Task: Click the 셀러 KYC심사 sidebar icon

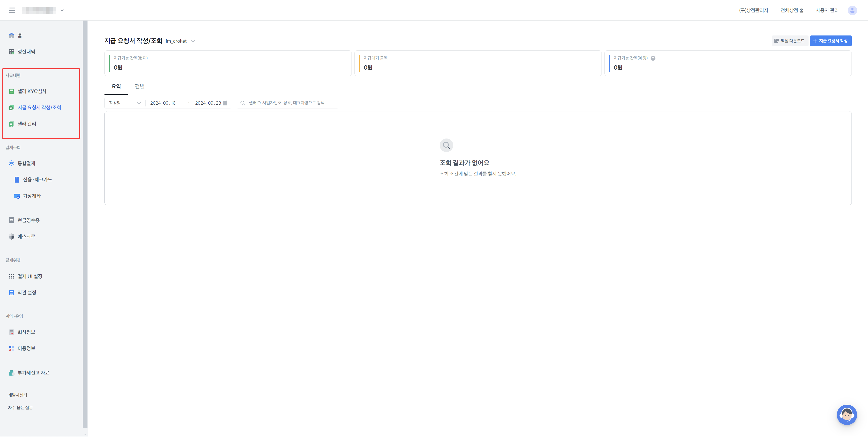Action: 12,91
